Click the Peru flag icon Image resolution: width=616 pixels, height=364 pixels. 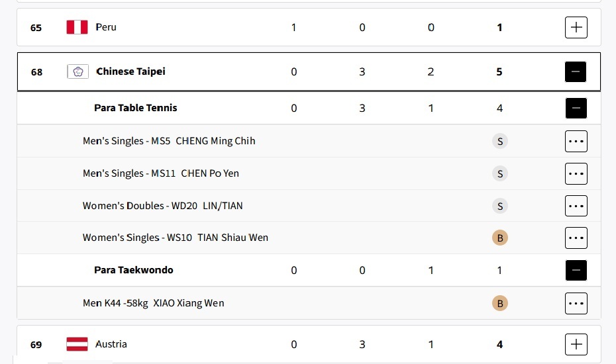pos(77,28)
